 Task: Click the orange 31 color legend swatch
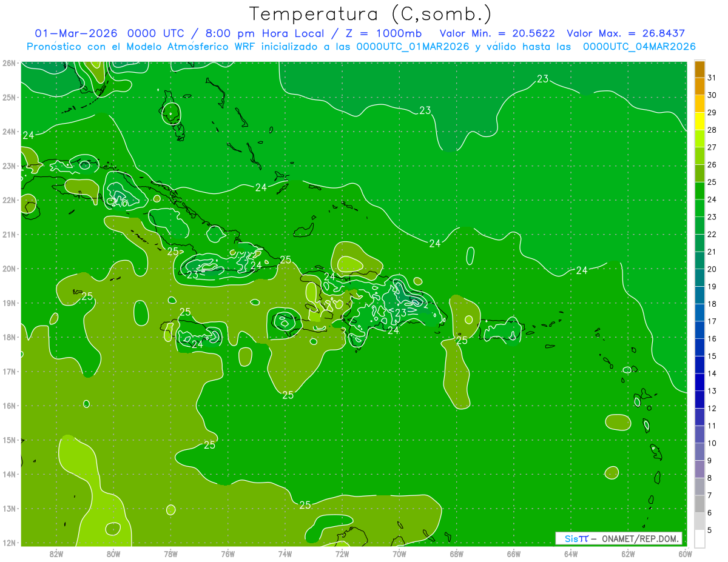pos(700,70)
